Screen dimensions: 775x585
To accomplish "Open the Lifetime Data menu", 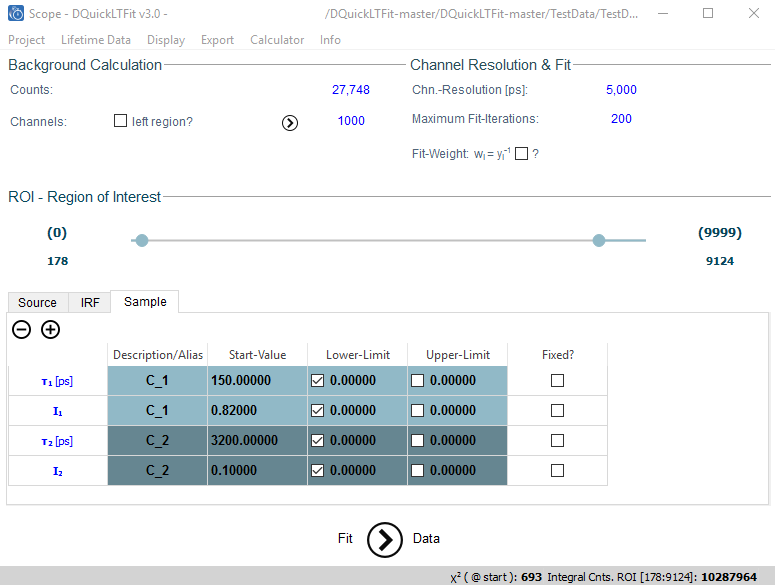I will (x=95, y=40).
